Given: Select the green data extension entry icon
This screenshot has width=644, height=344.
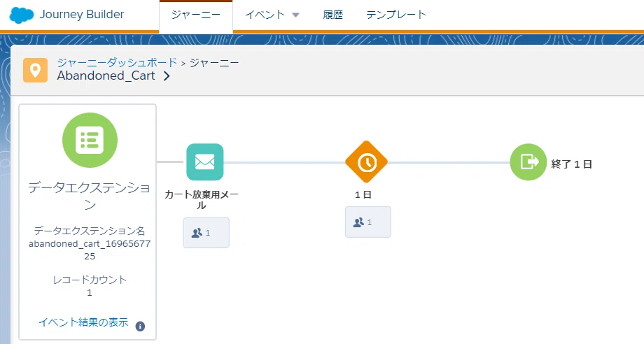Looking at the screenshot, I should click(x=90, y=140).
